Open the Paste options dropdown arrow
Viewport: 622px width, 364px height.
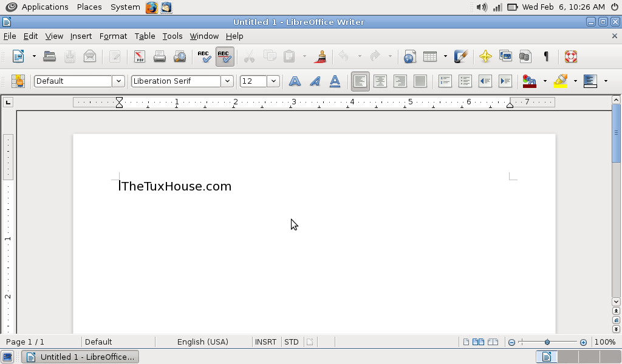point(305,56)
